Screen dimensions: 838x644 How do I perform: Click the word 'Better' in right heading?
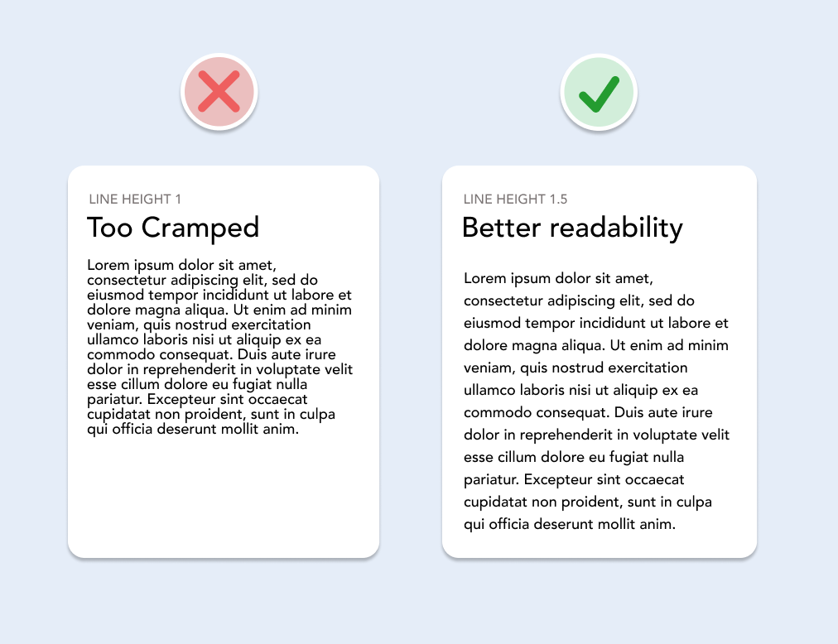(501, 228)
